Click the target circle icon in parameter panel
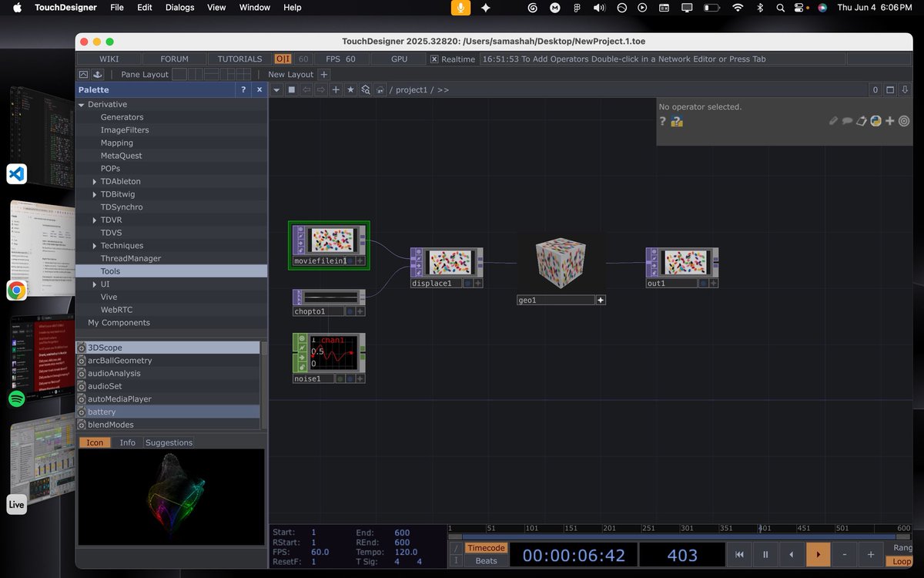This screenshot has height=578, width=924. (904, 121)
